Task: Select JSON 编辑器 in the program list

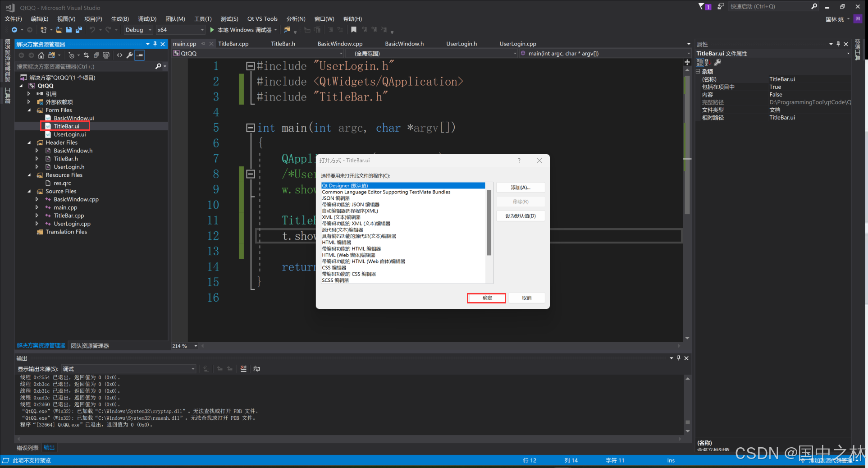Action: point(336,198)
